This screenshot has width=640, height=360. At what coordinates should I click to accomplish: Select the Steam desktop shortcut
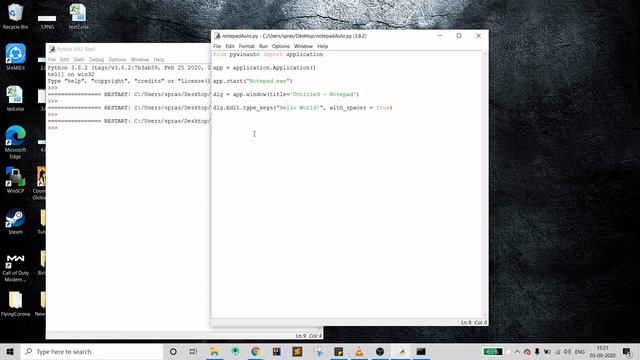16,221
